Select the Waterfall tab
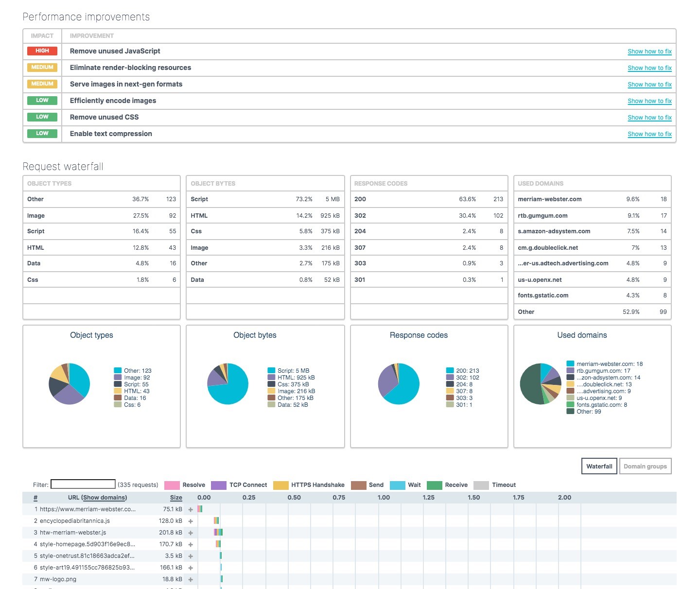700x589 pixels. point(599,466)
